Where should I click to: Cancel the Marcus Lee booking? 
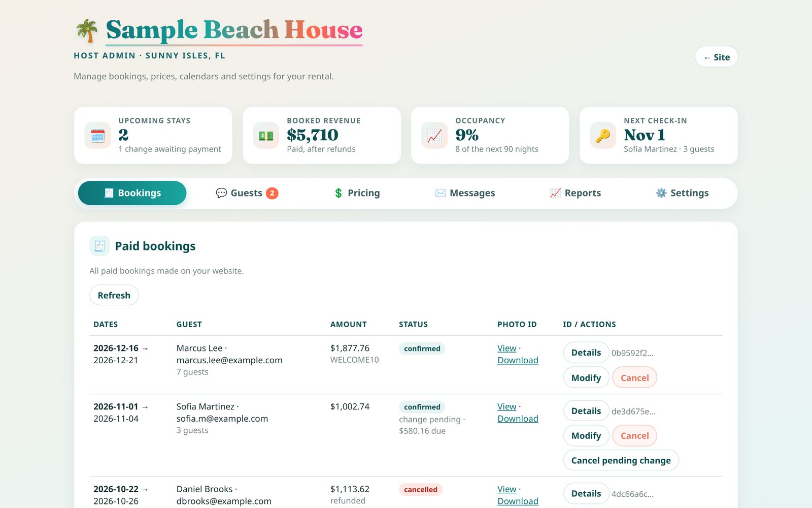[x=634, y=377]
